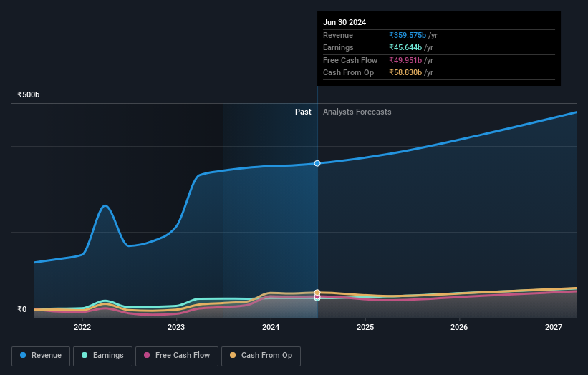
Task: Click the 2027 x-axis label
Action: click(554, 327)
